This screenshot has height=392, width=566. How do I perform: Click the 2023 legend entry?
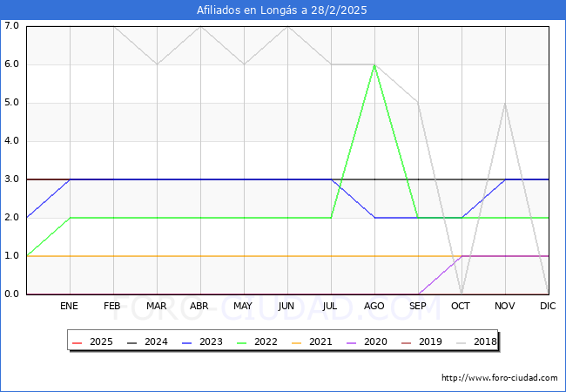(x=202, y=341)
